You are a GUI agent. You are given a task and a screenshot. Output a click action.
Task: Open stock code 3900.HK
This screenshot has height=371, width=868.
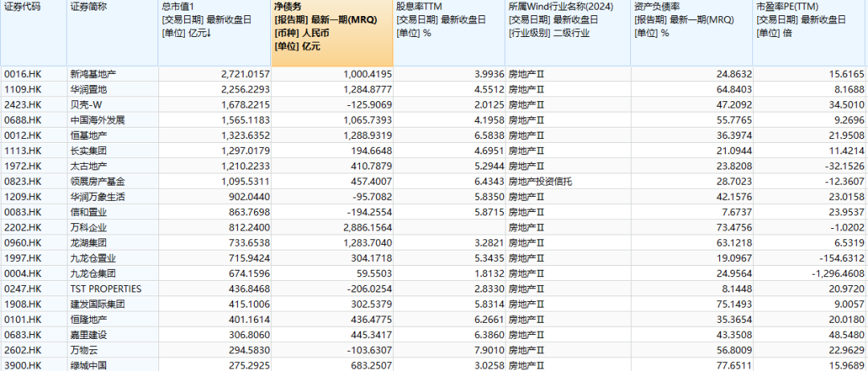[x=23, y=365]
